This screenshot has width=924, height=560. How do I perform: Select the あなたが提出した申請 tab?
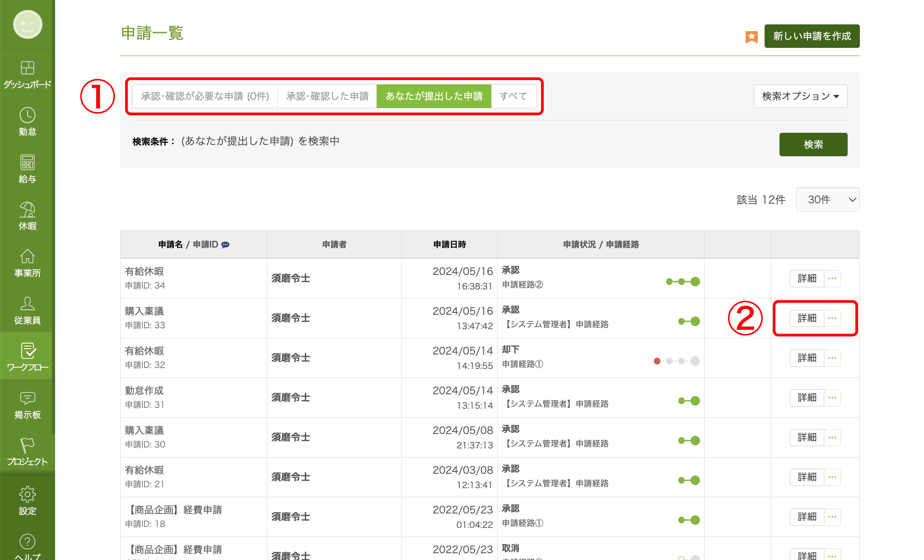tap(434, 96)
